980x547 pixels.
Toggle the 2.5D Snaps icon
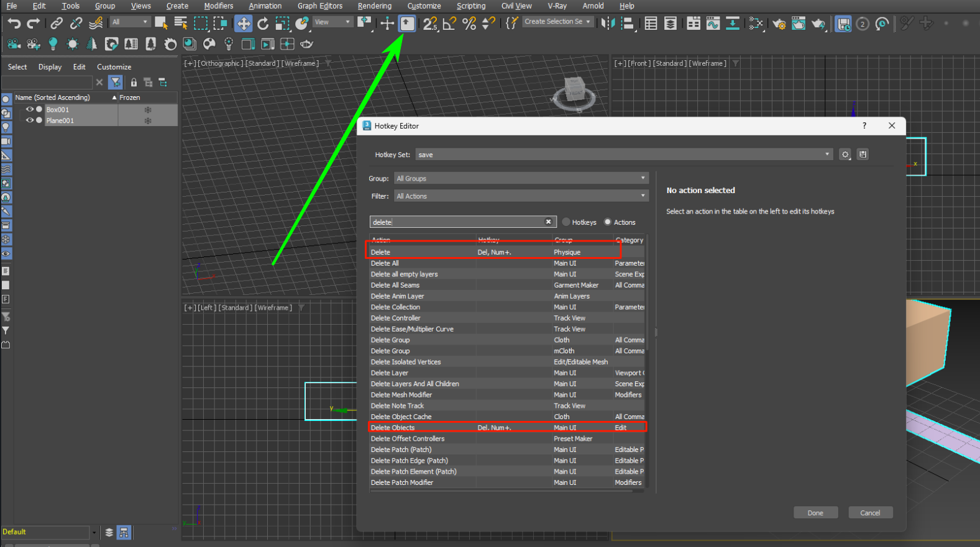point(430,24)
